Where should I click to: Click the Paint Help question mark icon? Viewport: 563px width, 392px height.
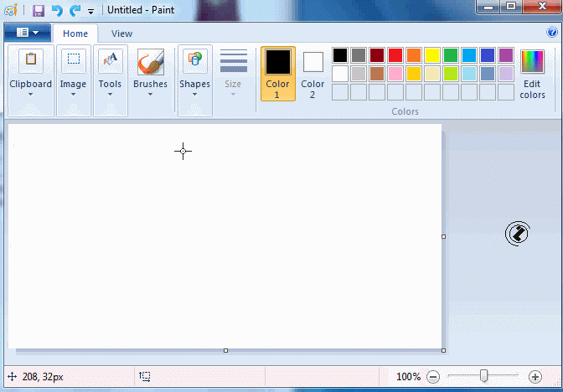(552, 33)
